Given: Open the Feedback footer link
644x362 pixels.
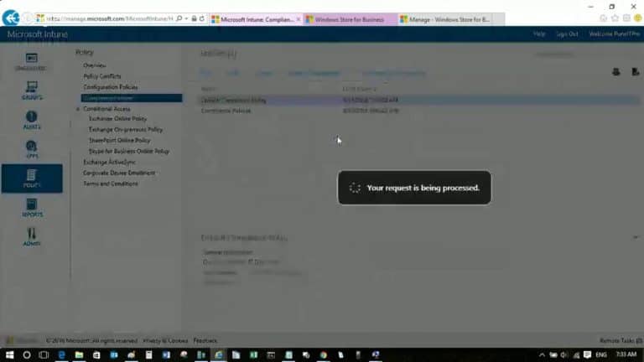Looking at the screenshot, I should tap(205, 341).
